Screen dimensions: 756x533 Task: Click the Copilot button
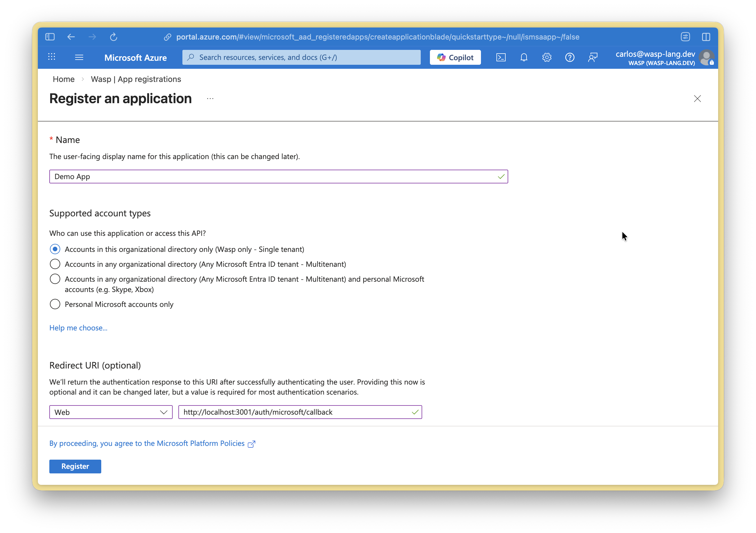point(455,57)
